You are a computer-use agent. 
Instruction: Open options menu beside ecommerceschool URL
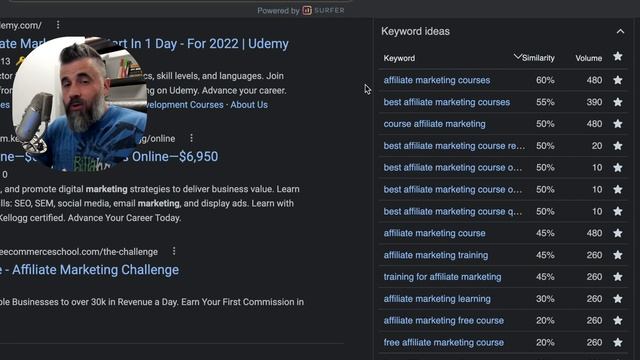click(x=174, y=251)
